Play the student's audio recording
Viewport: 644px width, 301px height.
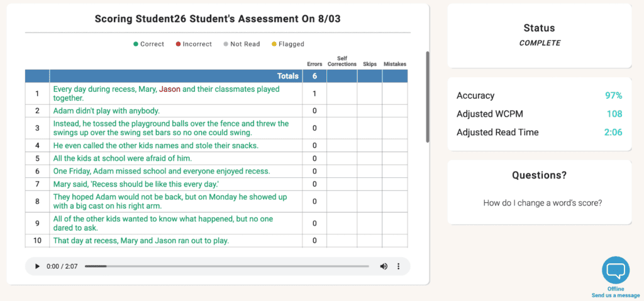point(37,266)
